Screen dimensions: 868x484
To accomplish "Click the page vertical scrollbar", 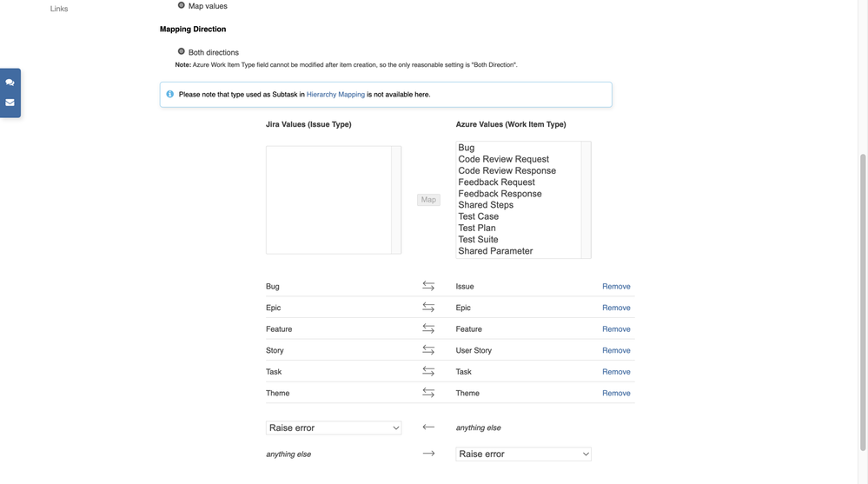I will pyautogui.click(x=863, y=302).
